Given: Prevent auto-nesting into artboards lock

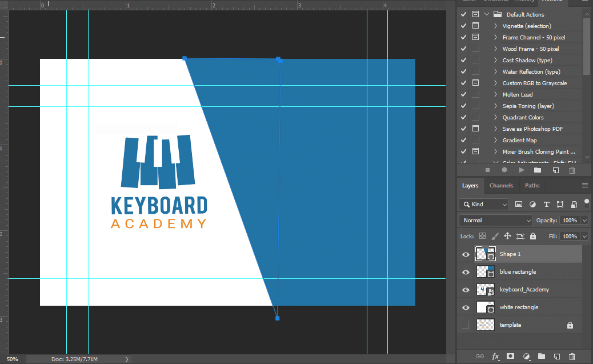Looking at the screenshot, I should pos(520,237).
